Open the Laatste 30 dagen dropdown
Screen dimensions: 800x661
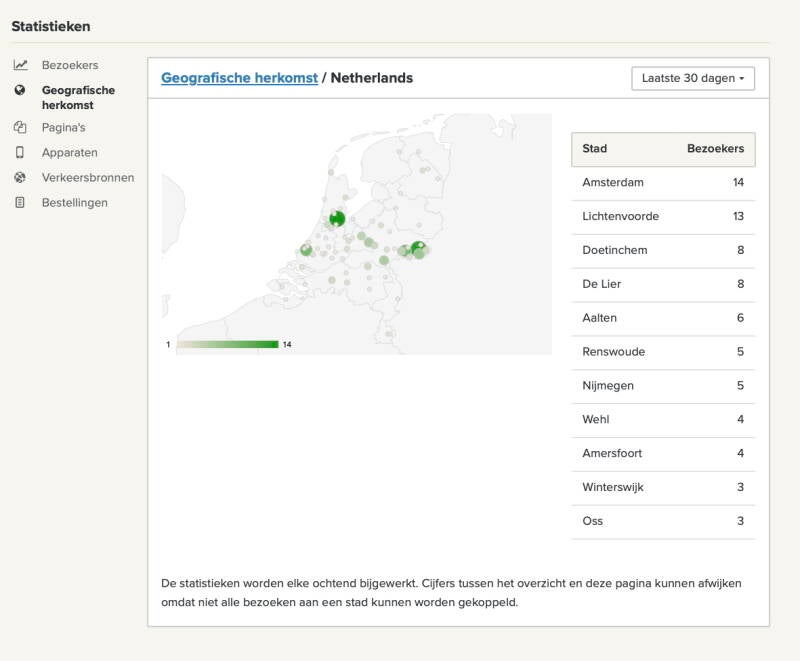coord(693,78)
